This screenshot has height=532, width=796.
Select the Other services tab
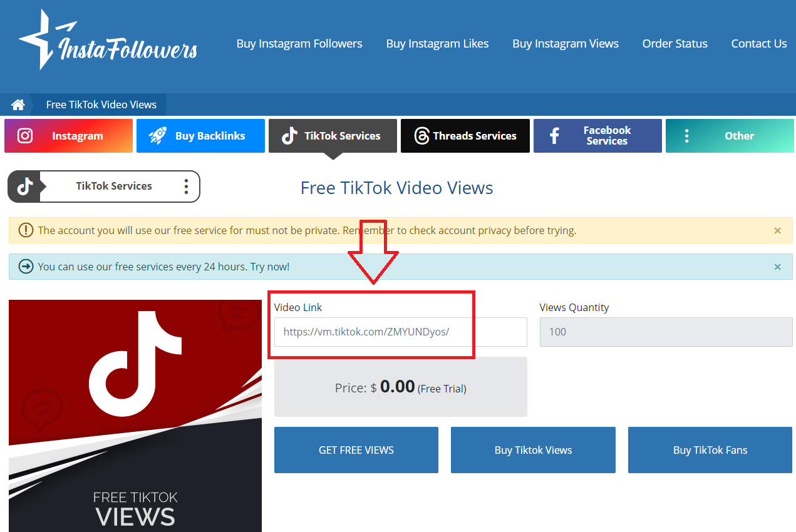pyautogui.click(x=730, y=136)
